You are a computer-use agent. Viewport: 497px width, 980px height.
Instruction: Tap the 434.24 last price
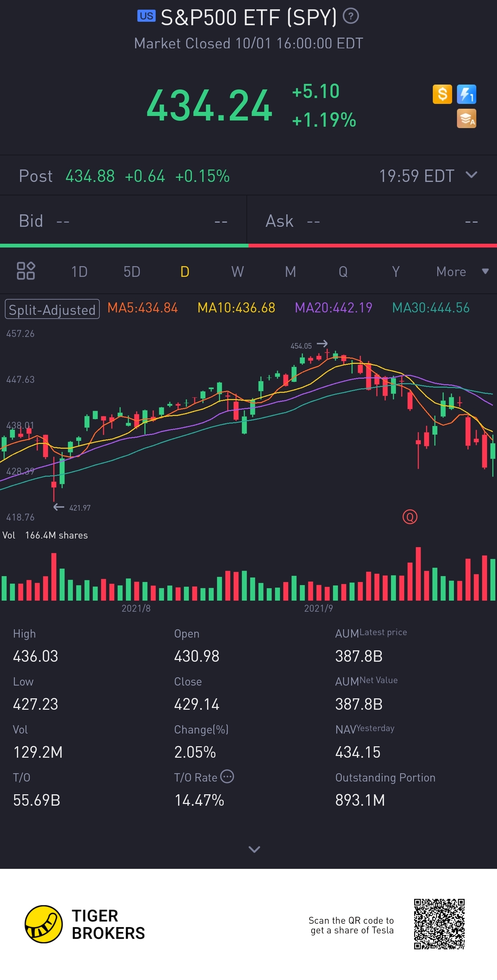coord(209,106)
